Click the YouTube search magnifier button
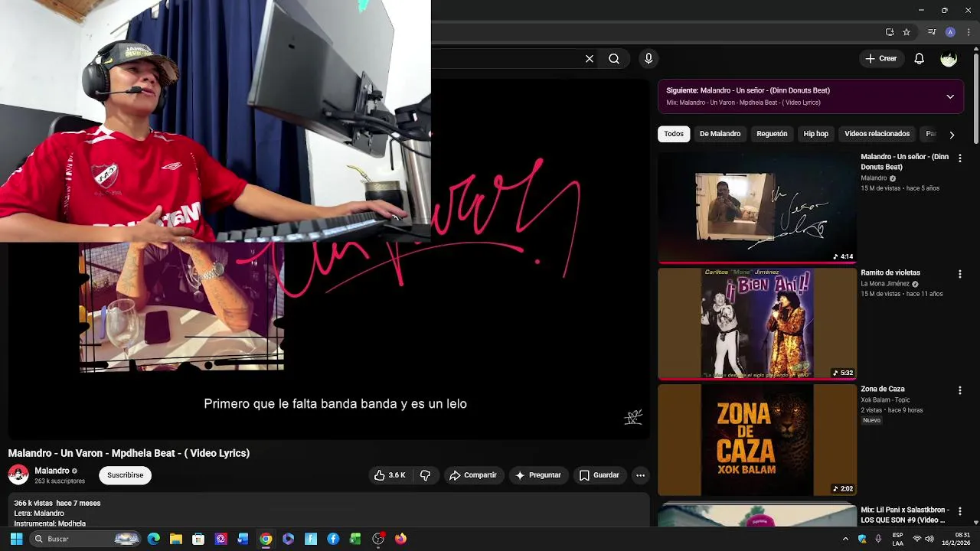The height and width of the screenshot is (551, 980). 614,59
